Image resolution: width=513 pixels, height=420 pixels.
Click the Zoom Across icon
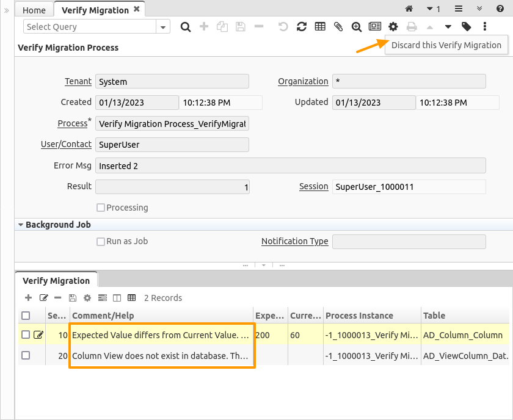(x=357, y=27)
